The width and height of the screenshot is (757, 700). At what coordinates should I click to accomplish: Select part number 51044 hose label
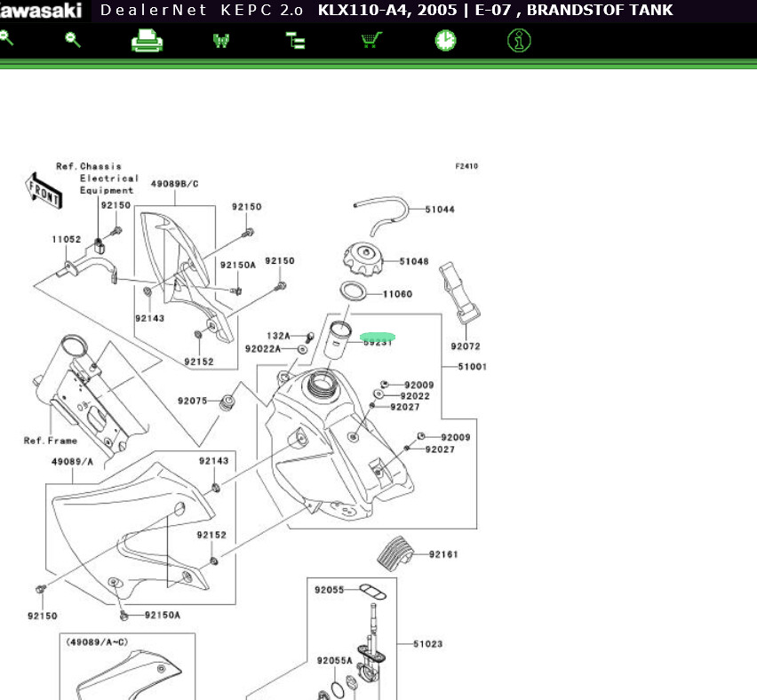(439, 210)
